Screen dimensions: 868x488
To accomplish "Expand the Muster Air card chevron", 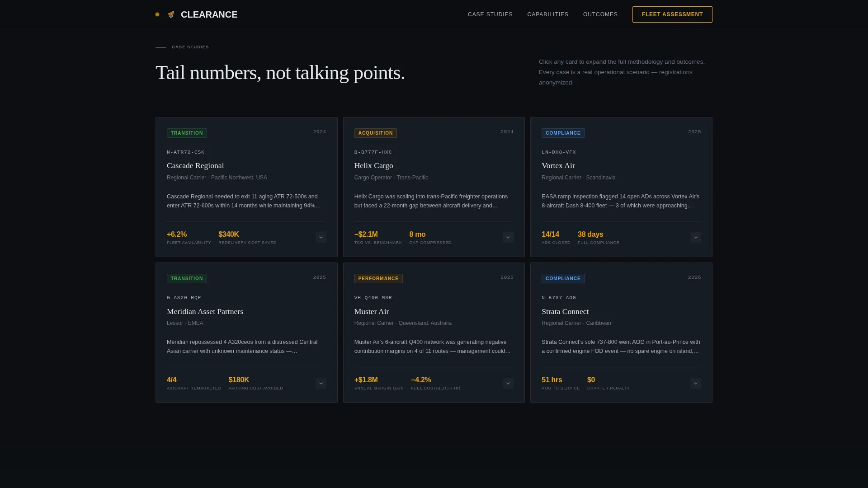I will click(508, 383).
